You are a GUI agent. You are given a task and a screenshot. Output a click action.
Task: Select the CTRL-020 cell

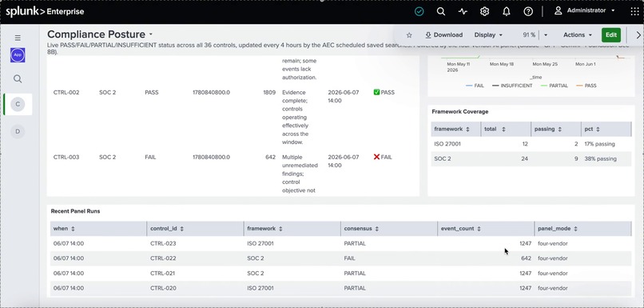click(163, 288)
